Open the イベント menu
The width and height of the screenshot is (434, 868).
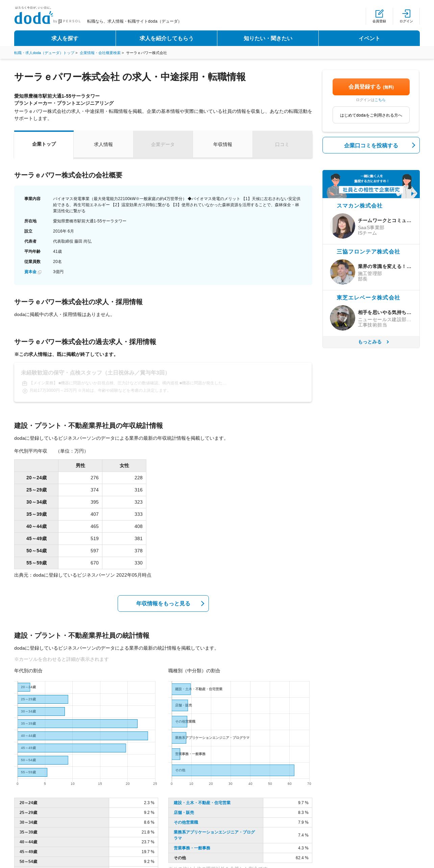[369, 38]
